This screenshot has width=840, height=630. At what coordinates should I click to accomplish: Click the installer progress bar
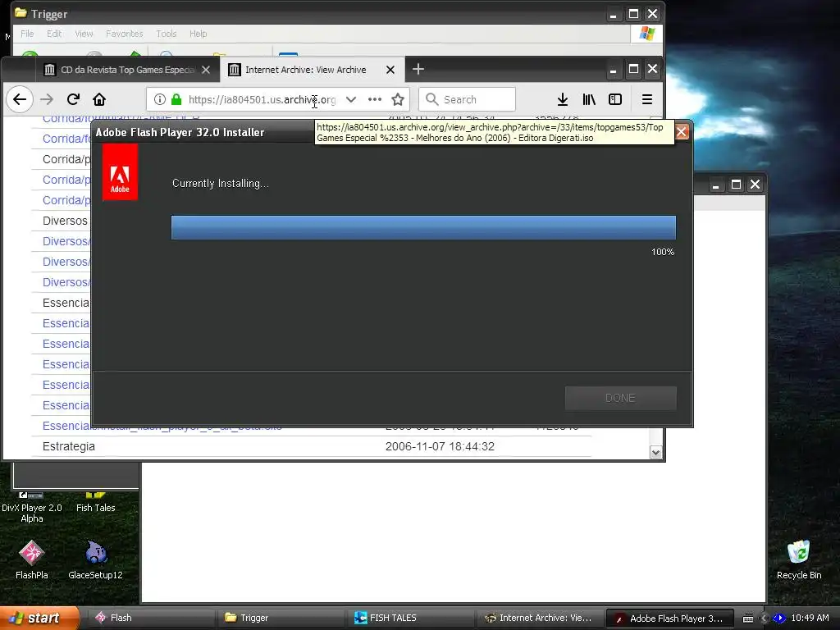click(423, 228)
